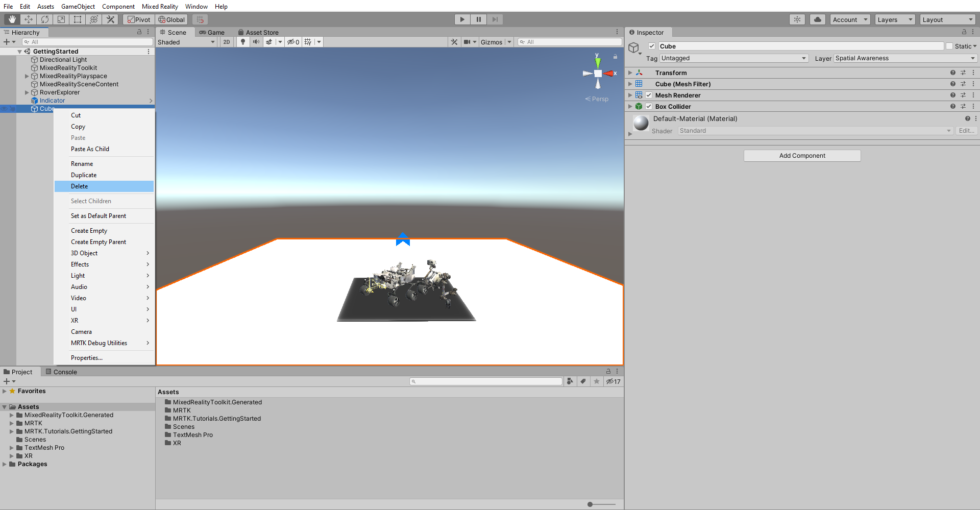This screenshot has width=980, height=510.
Task: Toggle scene lighting in the Scene view
Action: tap(242, 42)
